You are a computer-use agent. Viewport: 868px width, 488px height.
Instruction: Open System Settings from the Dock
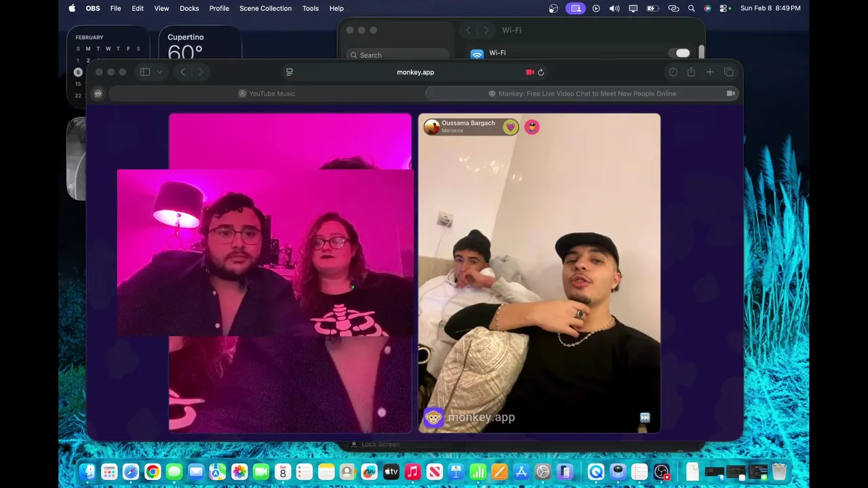click(x=543, y=472)
